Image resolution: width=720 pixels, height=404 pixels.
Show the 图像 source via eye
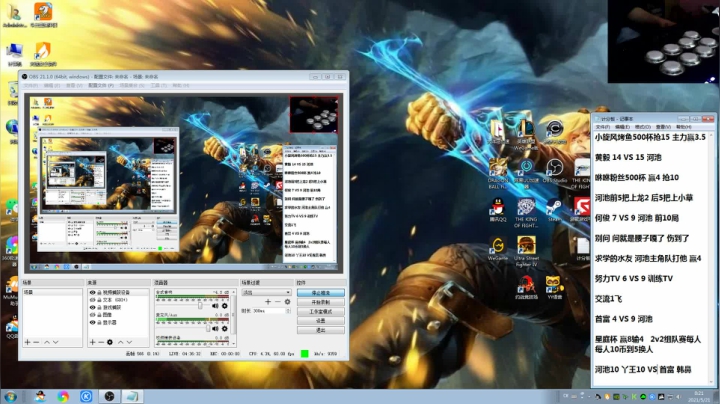92,315
